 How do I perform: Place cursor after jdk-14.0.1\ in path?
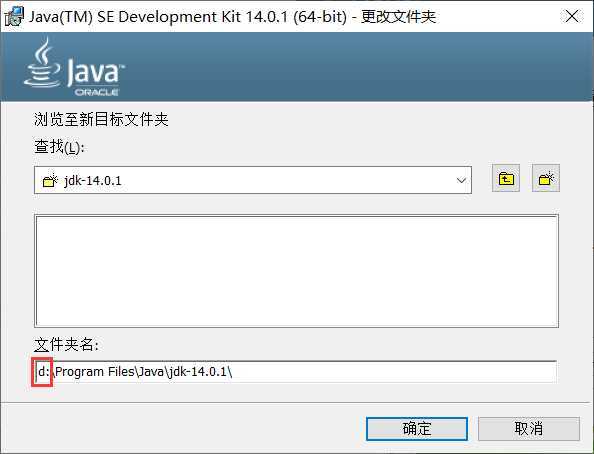tap(233, 372)
